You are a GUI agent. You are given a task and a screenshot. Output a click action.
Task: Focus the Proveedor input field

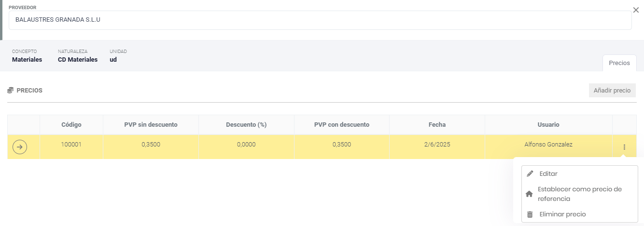tap(320, 20)
